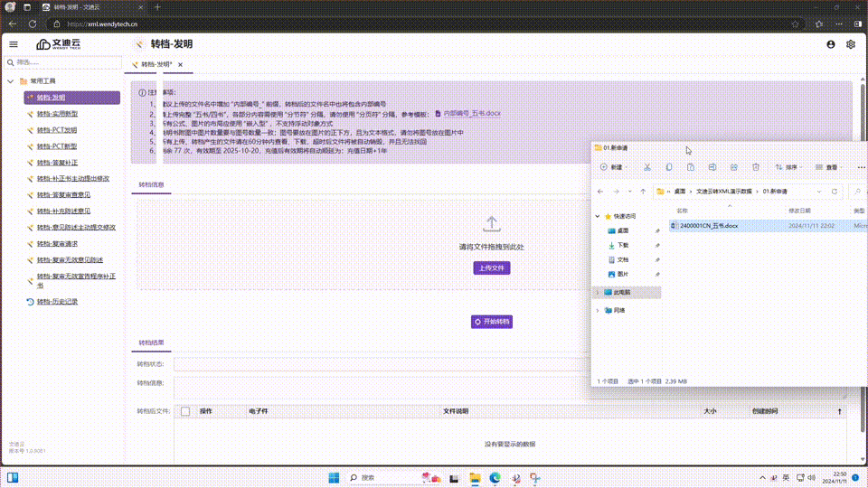The image size is (868, 488).
Task: Expand 网络 in the navigation pane
Action: [x=598, y=310]
